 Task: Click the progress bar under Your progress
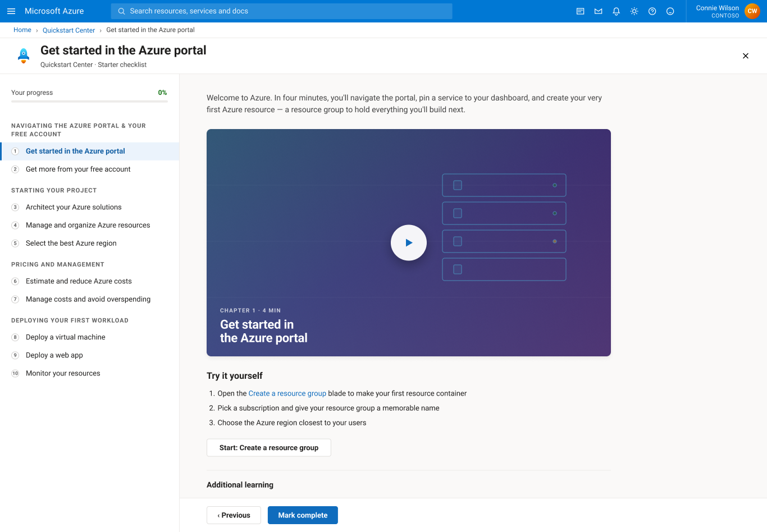tap(90, 102)
